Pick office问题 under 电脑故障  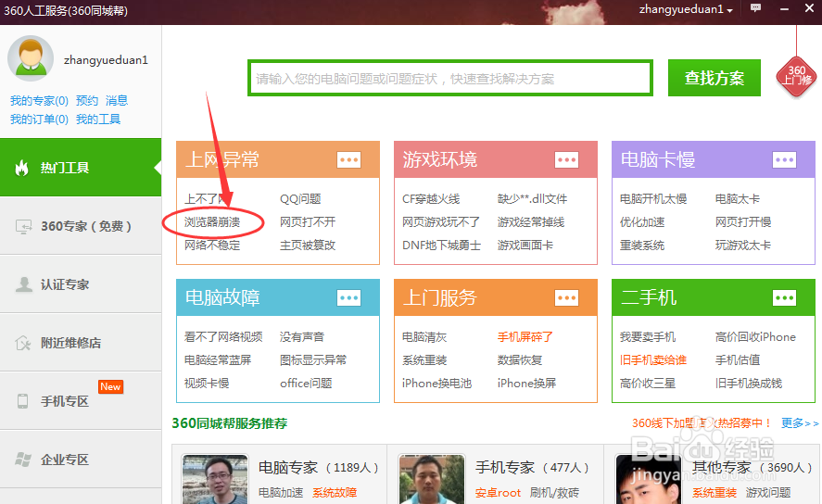(306, 383)
